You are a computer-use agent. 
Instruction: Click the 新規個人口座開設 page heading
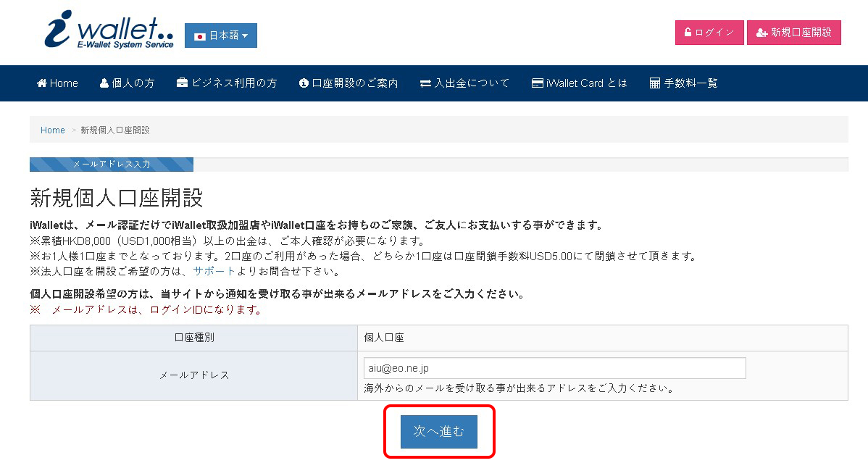pos(117,198)
